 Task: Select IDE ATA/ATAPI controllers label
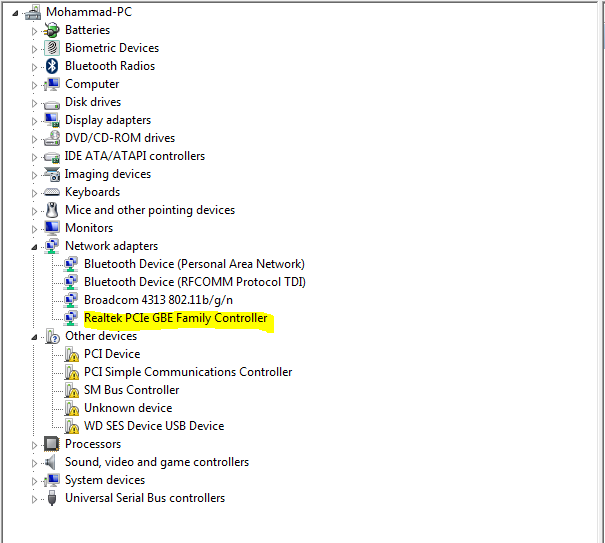(135, 156)
